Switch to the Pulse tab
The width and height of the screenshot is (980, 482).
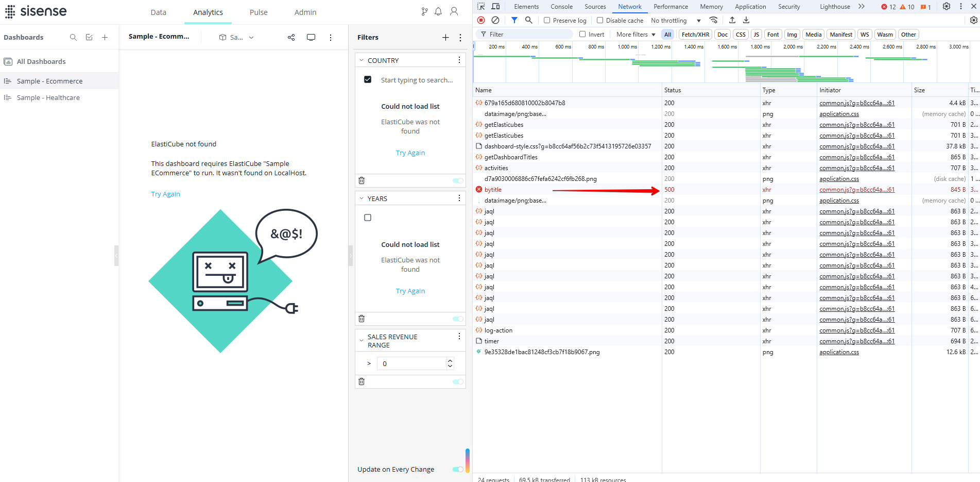tap(259, 12)
